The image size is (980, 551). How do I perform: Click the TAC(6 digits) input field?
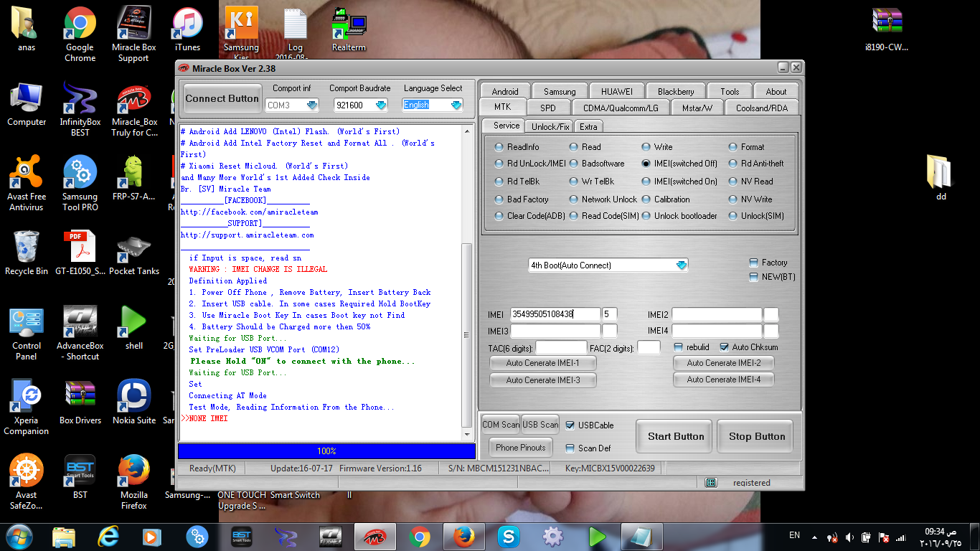(x=561, y=348)
